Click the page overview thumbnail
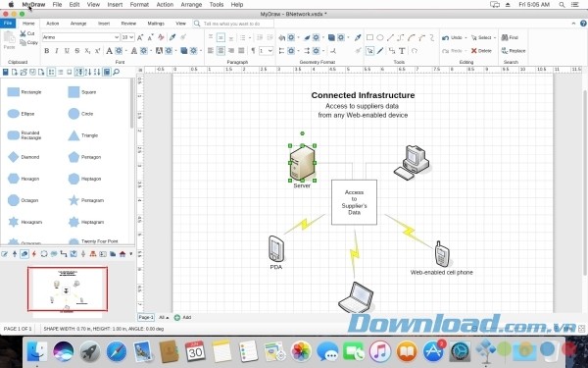588x368 pixels. point(68,289)
